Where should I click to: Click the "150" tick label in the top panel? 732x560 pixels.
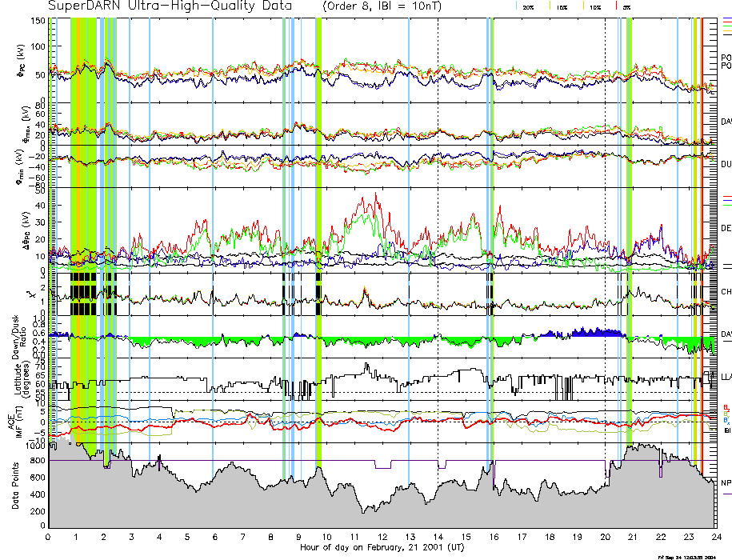pos(38,21)
